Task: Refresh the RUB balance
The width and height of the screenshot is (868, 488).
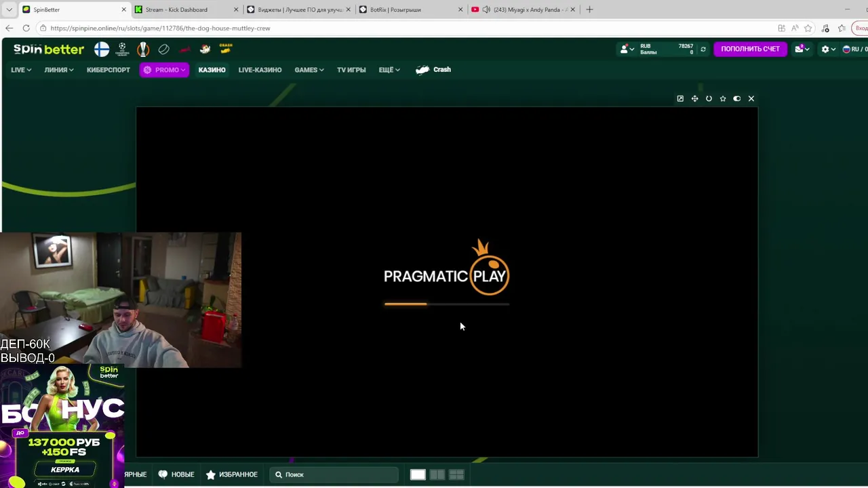Action: pos(703,49)
